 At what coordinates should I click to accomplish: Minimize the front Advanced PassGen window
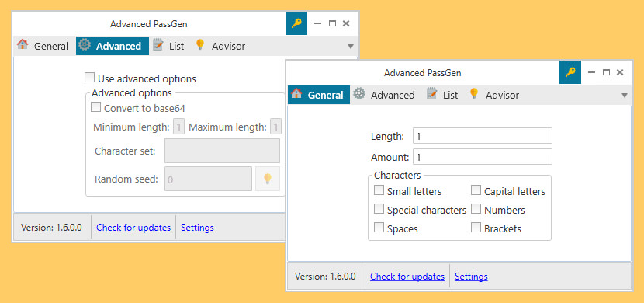coord(591,73)
